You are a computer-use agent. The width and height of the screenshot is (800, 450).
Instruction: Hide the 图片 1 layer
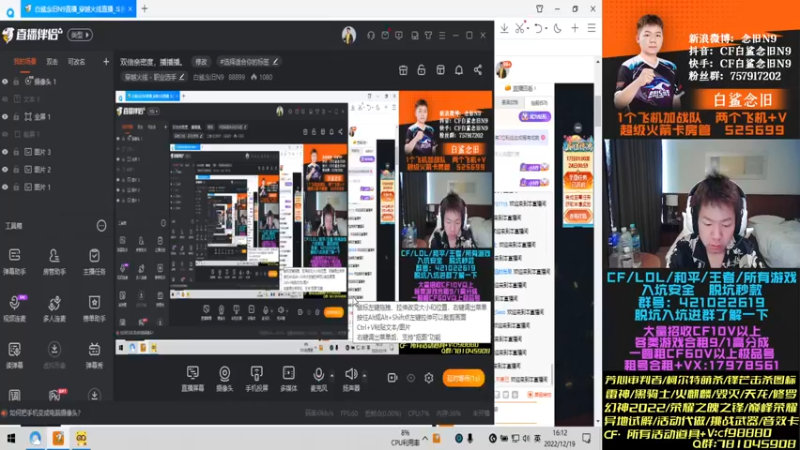(x=5, y=187)
